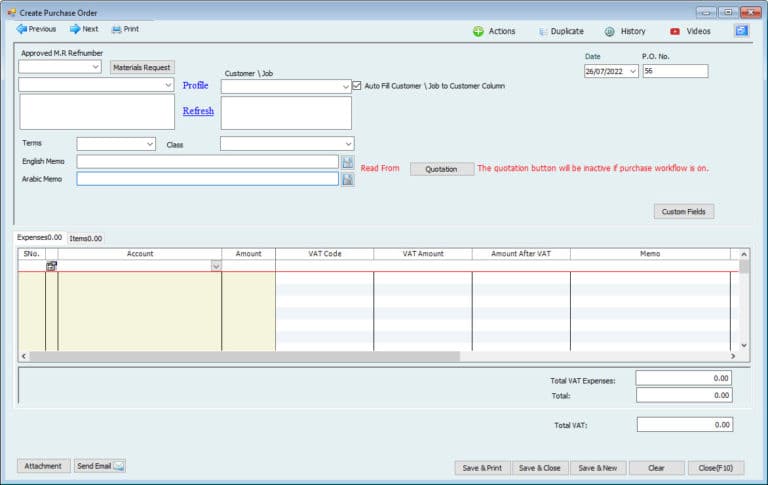Click the Total VAT Expenses field
The width and height of the screenshot is (768, 485).
(684, 378)
